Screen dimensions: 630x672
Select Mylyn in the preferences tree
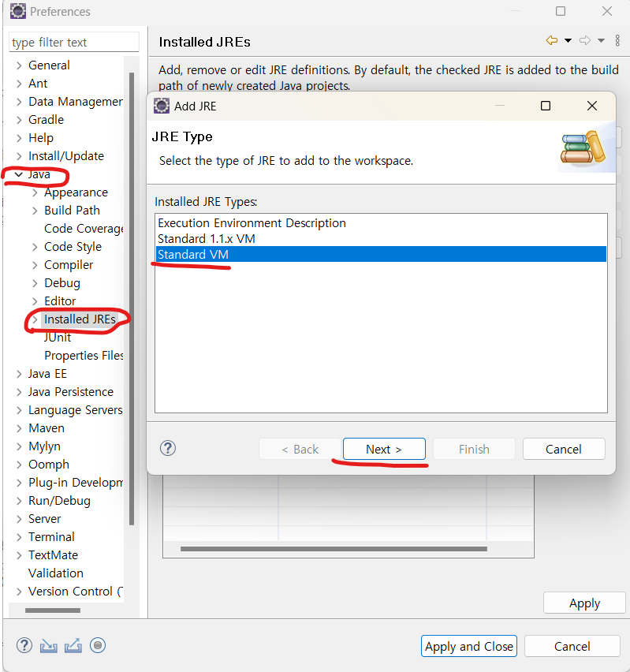pos(45,446)
